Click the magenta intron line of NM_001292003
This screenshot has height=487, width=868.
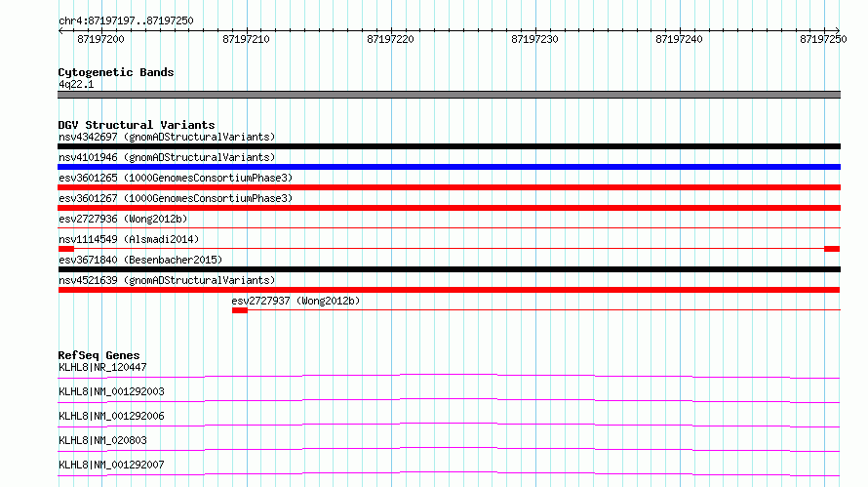click(x=449, y=401)
